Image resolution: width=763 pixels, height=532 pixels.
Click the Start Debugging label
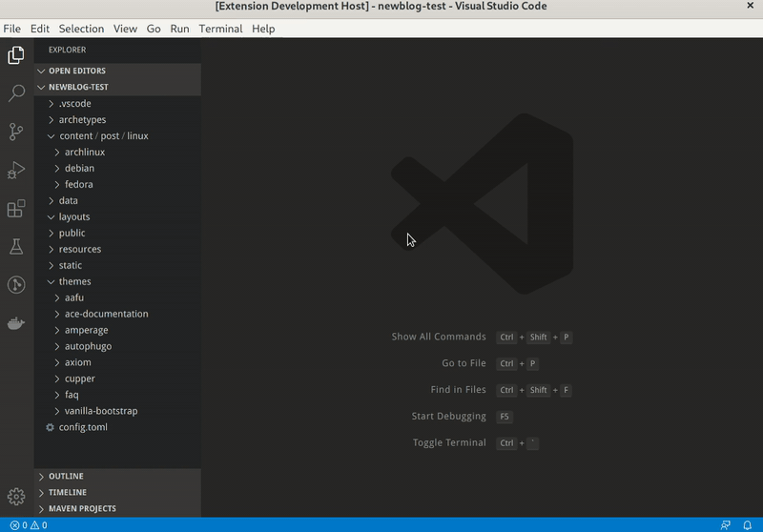448,417
